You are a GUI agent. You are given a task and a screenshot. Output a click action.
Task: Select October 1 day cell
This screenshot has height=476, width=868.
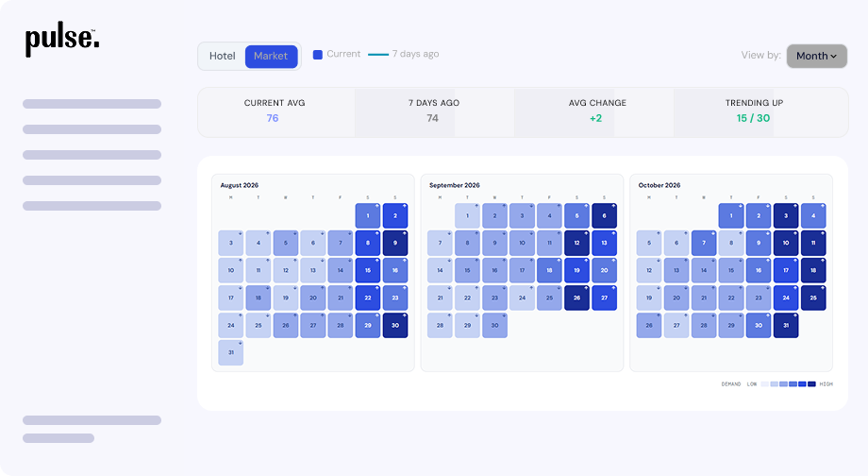click(731, 215)
